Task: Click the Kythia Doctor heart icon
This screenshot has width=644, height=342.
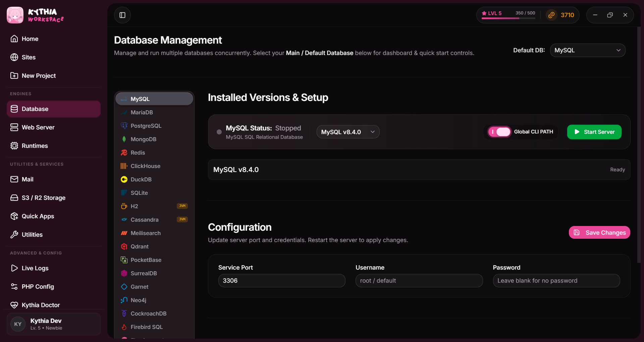Action: [14, 305]
